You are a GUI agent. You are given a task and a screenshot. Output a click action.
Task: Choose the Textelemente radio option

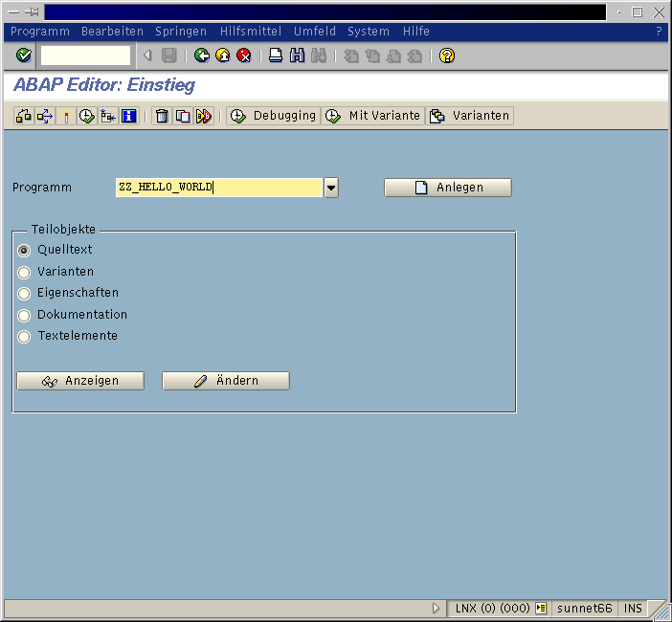tap(25, 337)
